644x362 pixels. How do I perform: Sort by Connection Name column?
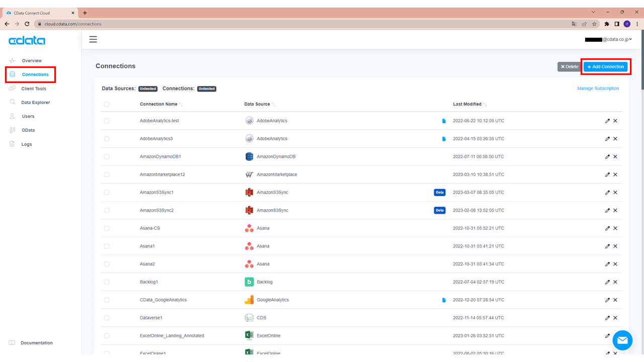(161, 104)
